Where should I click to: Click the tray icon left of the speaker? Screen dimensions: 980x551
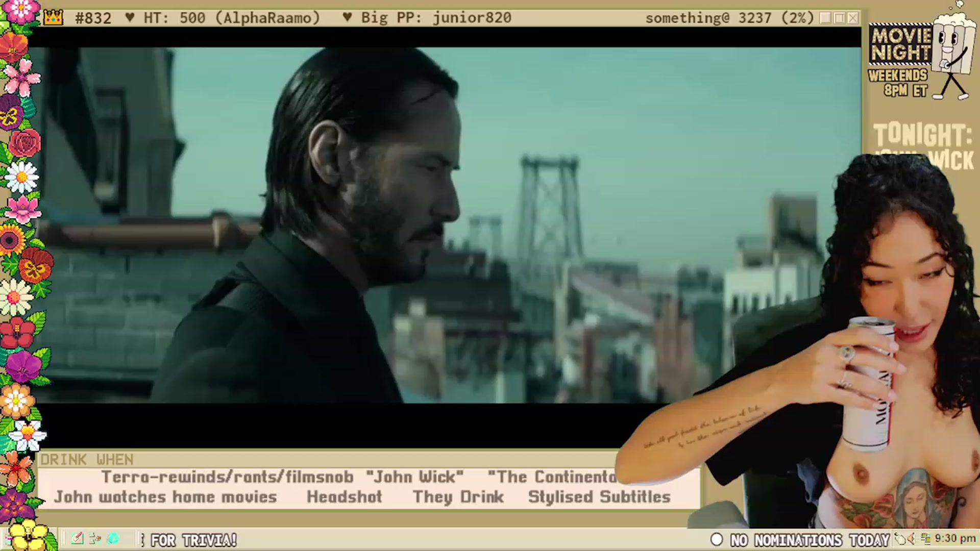click(899, 539)
